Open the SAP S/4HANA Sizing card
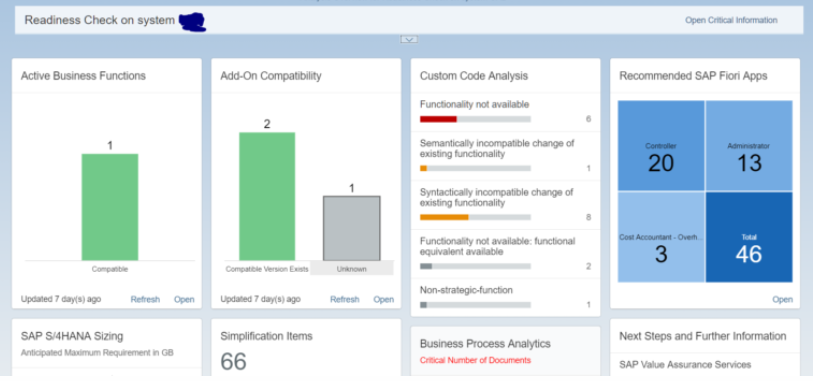813x381 pixels. (x=106, y=347)
